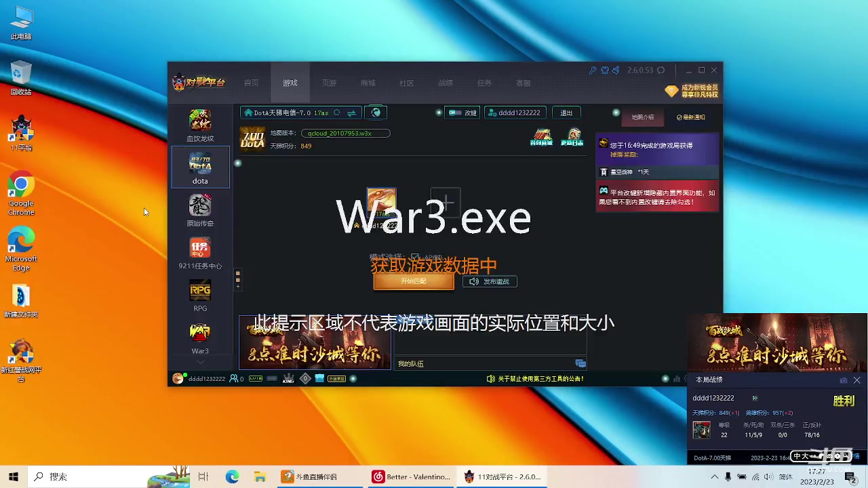Click the shirt skin icon in title bar
The image size is (868, 488).
click(605, 70)
